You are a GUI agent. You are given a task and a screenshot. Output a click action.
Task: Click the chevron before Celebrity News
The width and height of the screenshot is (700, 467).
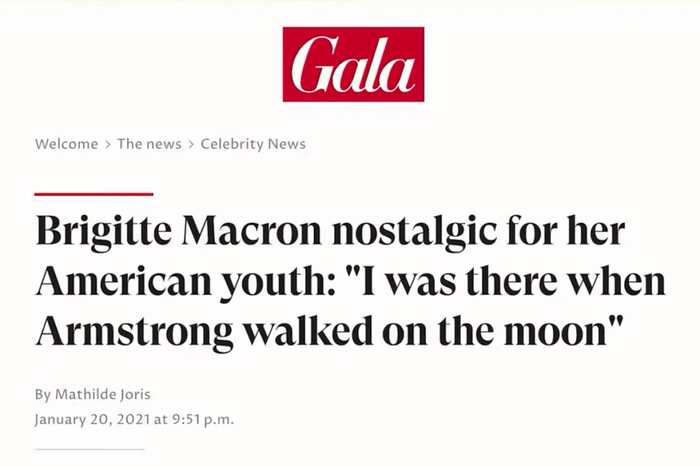pyautogui.click(x=191, y=144)
